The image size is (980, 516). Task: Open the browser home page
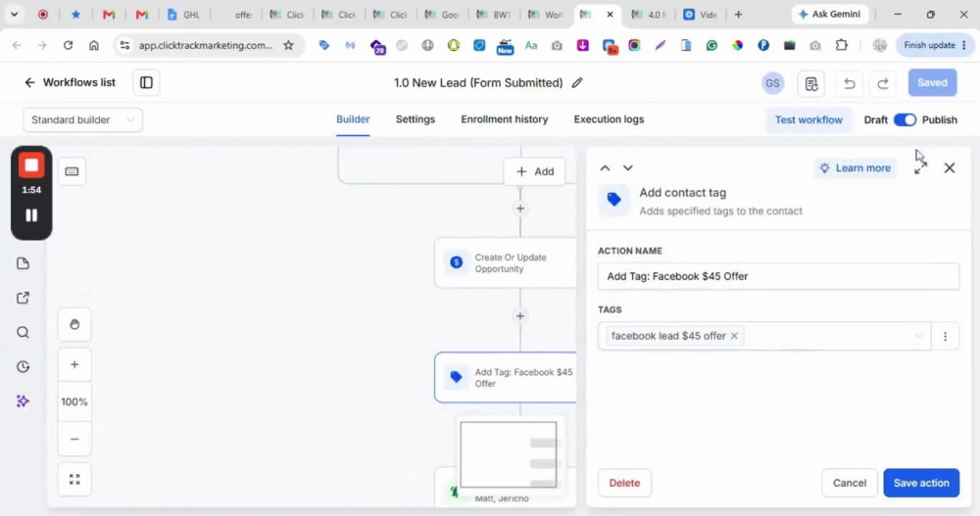(x=94, y=45)
